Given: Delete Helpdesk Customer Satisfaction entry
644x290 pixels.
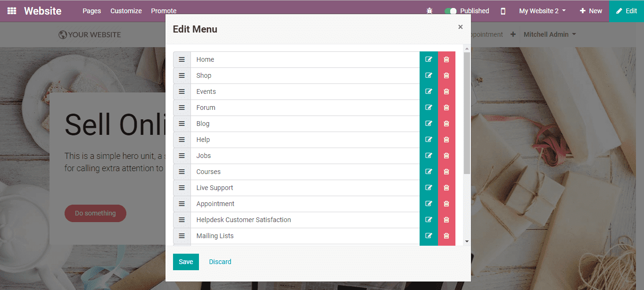Looking at the screenshot, I should (x=446, y=220).
